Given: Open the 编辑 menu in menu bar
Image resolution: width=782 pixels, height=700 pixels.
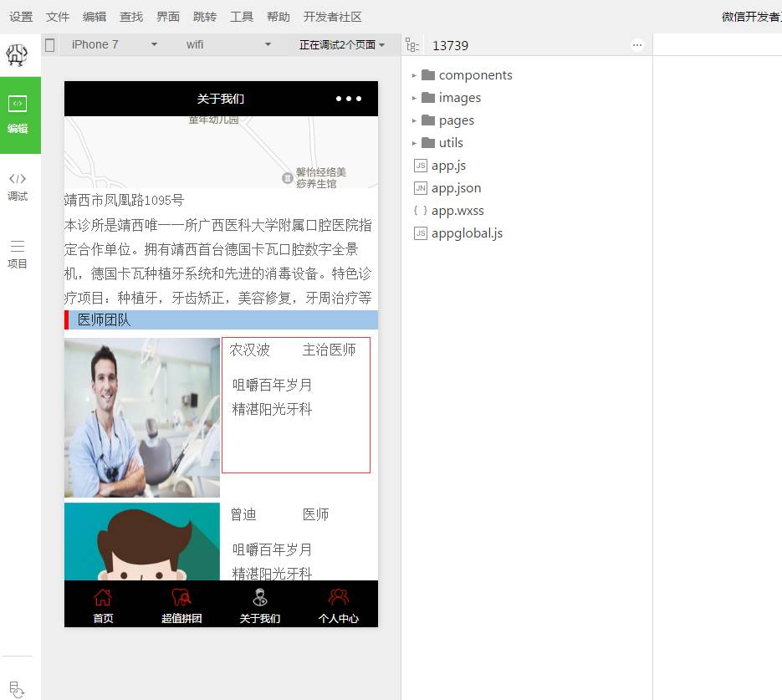Looking at the screenshot, I should pos(95,17).
